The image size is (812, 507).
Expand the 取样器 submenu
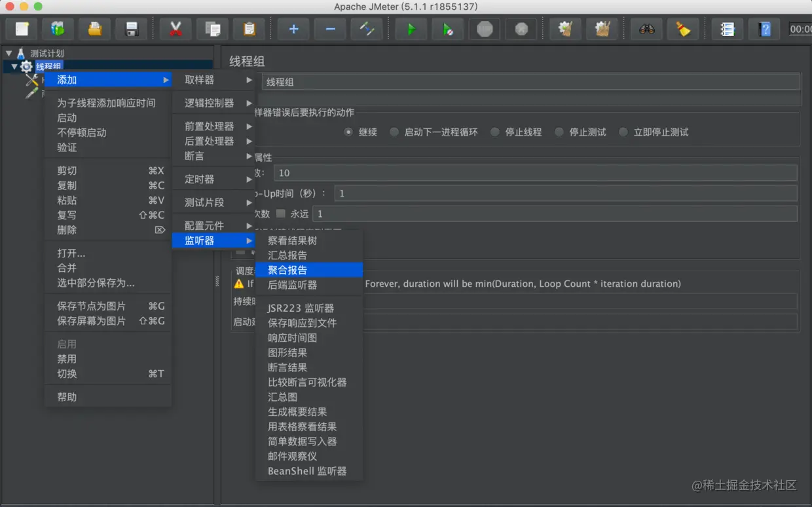tap(213, 79)
